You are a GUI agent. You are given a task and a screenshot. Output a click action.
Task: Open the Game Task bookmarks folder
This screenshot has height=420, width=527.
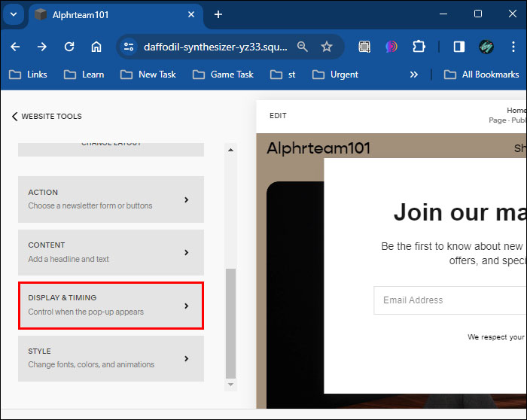tap(223, 75)
